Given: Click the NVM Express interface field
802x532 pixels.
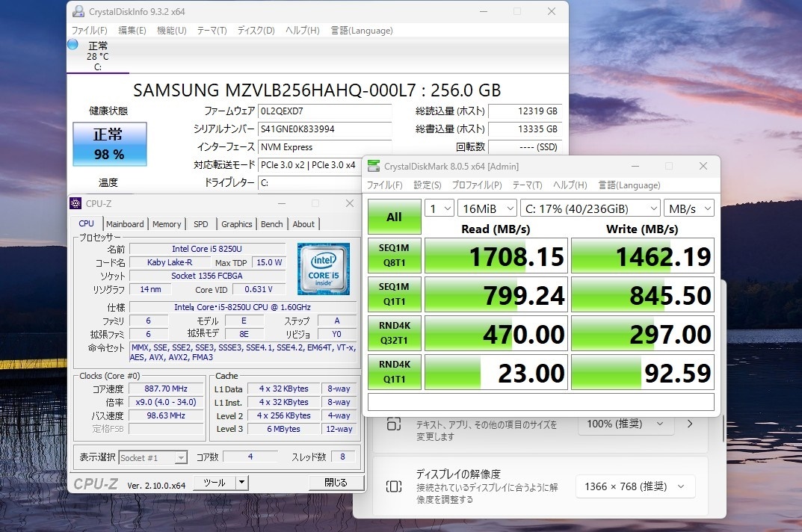Looking at the screenshot, I should point(324,146).
